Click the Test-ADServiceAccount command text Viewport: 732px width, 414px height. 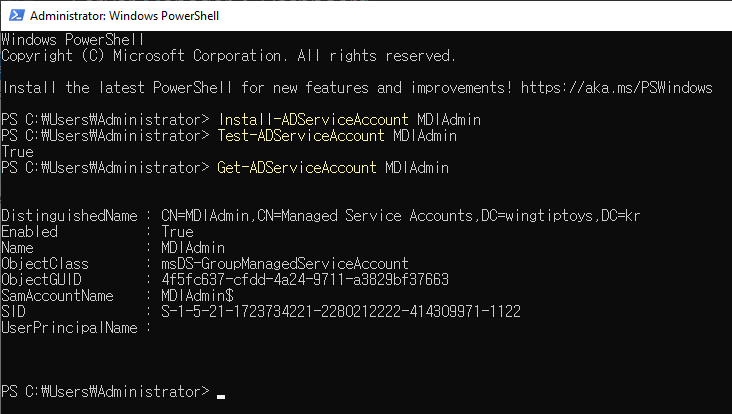(x=301, y=136)
